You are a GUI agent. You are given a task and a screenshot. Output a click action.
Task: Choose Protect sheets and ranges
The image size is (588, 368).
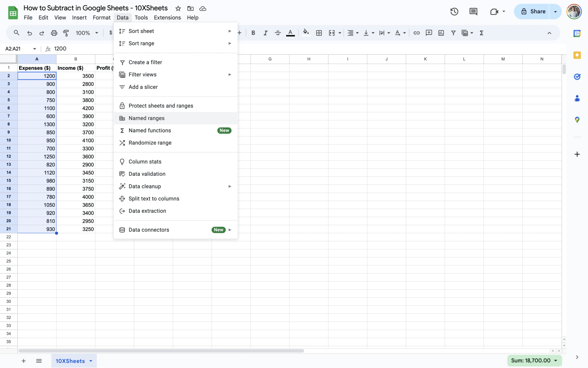(x=176, y=106)
